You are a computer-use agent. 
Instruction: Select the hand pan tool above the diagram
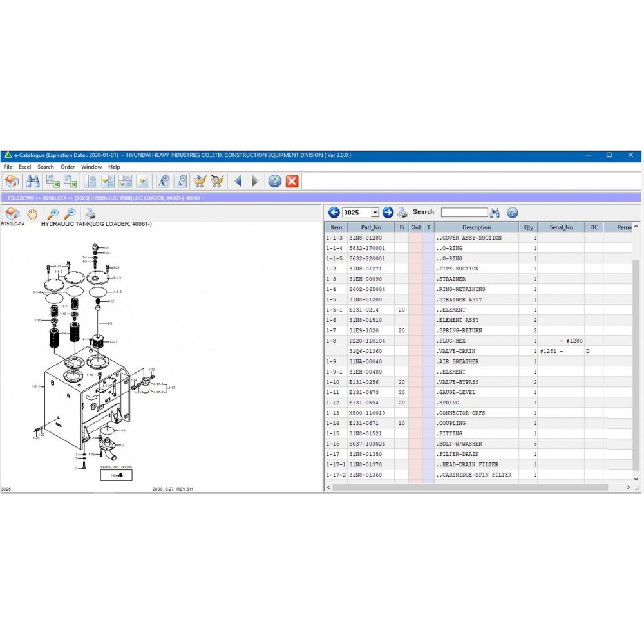click(32, 213)
